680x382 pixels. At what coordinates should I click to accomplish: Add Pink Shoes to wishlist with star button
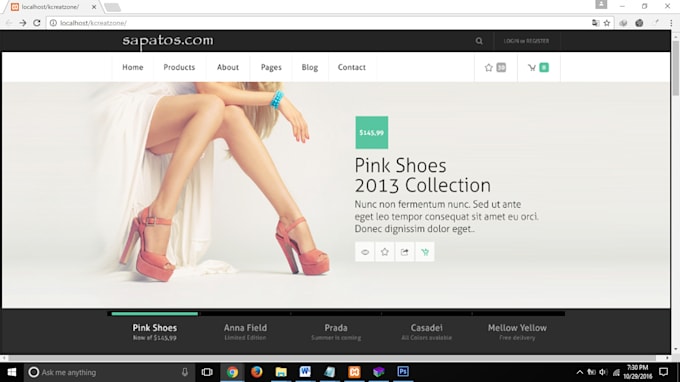pos(385,252)
